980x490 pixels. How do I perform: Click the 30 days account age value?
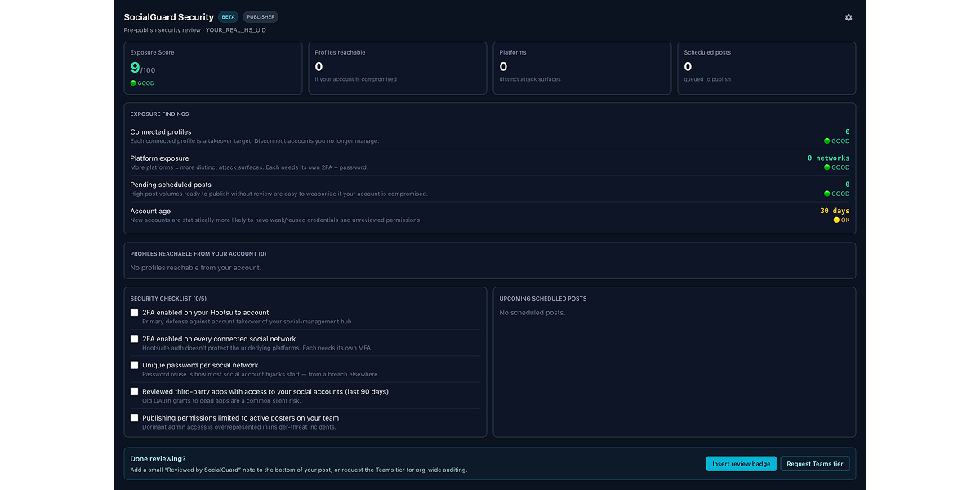(835, 211)
